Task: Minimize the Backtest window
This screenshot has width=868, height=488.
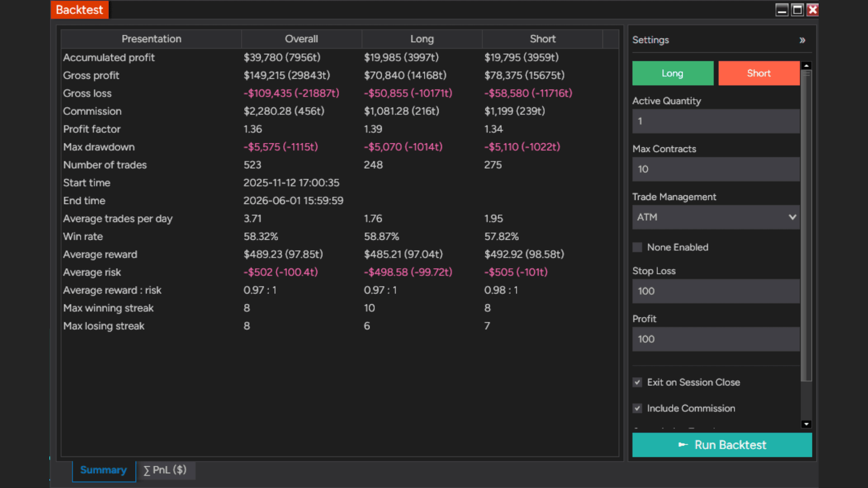Action: pos(782,10)
